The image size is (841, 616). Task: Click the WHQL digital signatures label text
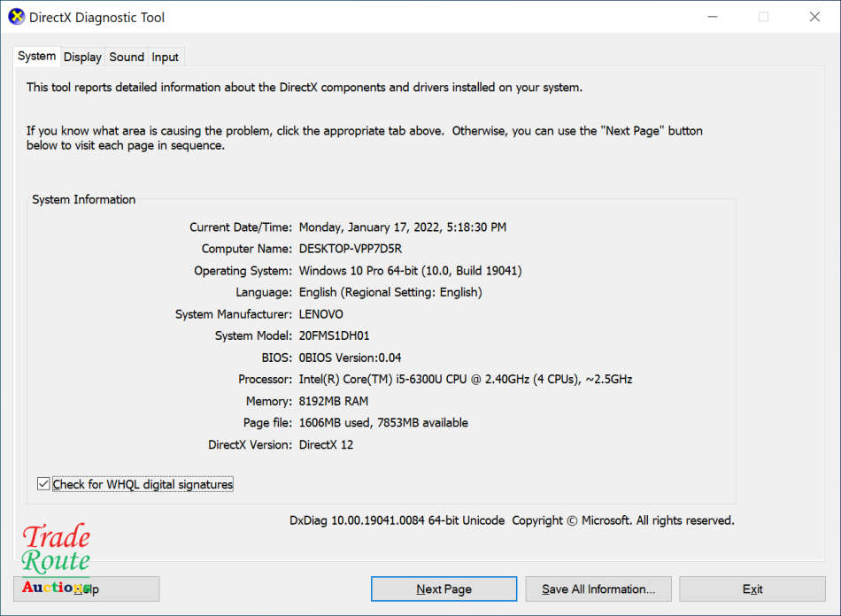(142, 484)
